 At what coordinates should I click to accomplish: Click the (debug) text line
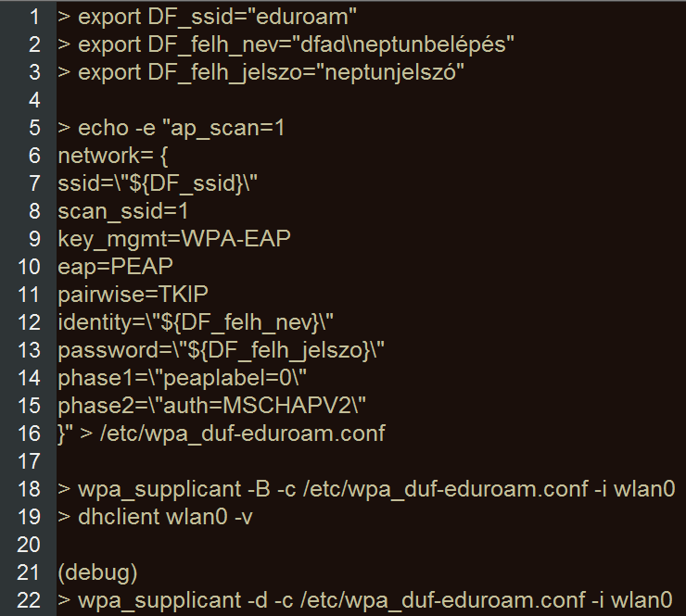tap(97, 572)
